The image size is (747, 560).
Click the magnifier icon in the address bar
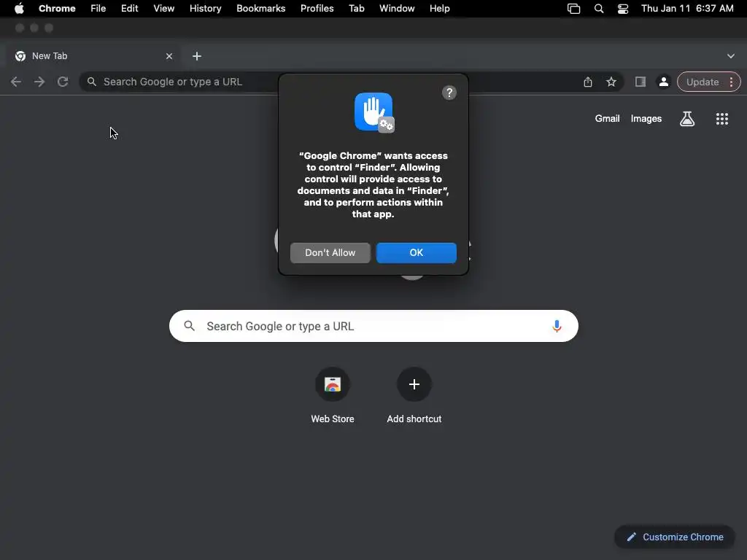tap(91, 82)
